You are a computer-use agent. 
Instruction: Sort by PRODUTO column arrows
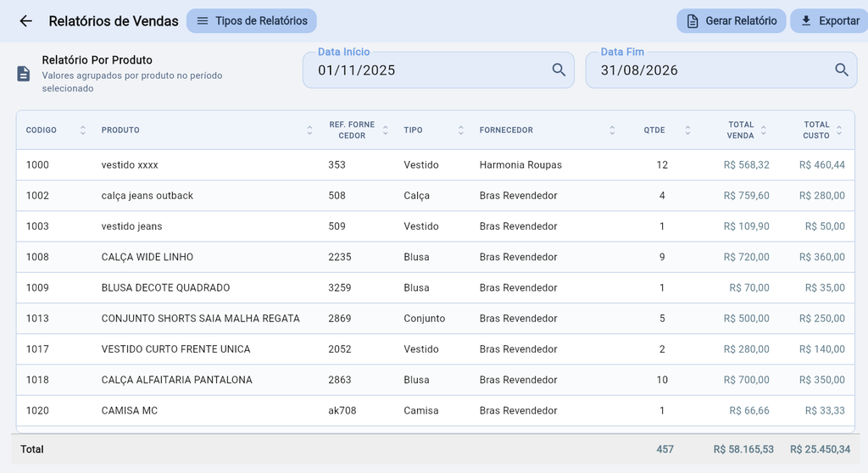[309, 131]
